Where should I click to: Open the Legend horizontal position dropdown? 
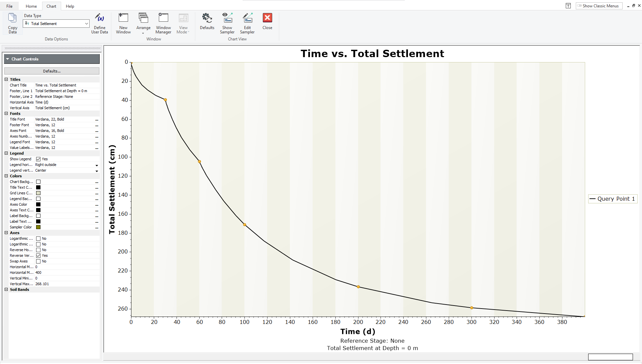(97, 165)
